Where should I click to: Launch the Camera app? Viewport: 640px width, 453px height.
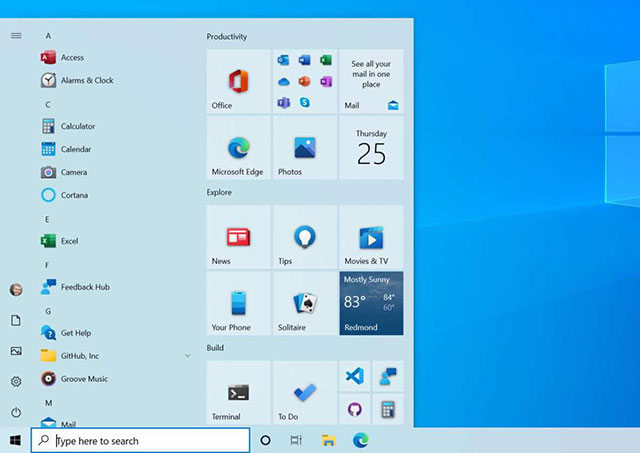[x=114, y=172]
